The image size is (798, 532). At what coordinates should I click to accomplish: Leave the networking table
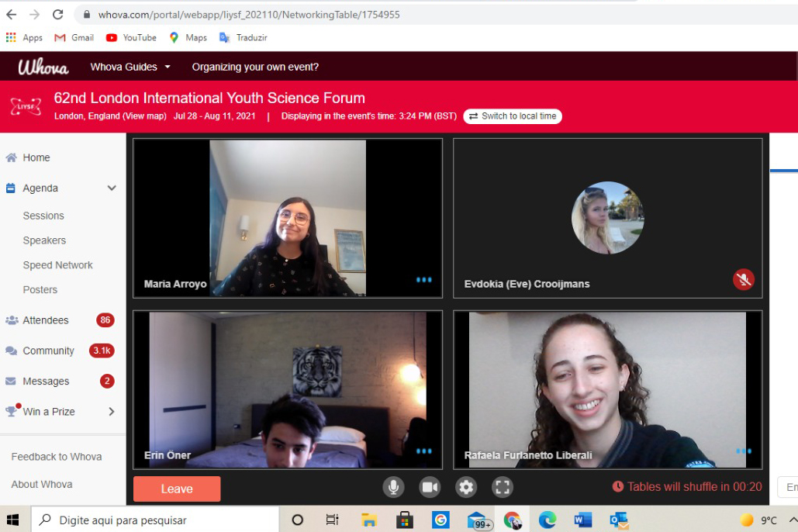click(x=177, y=489)
